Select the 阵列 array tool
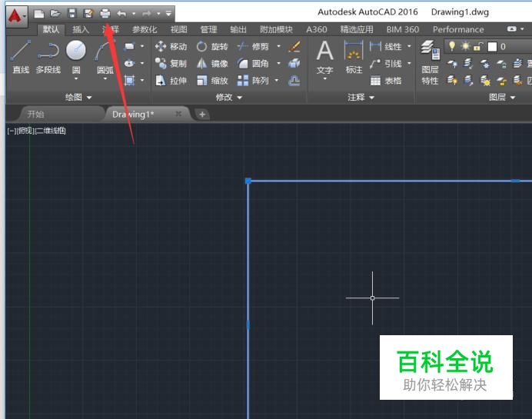Image resolution: width=532 pixels, height=419 pixels. 253,81
